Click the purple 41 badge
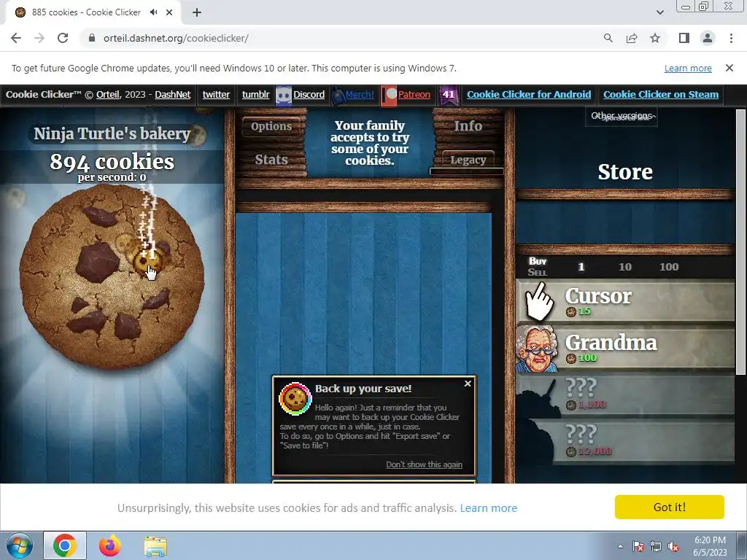The width and height of the screenshot is (747, 560). click(x=449, y=95)
